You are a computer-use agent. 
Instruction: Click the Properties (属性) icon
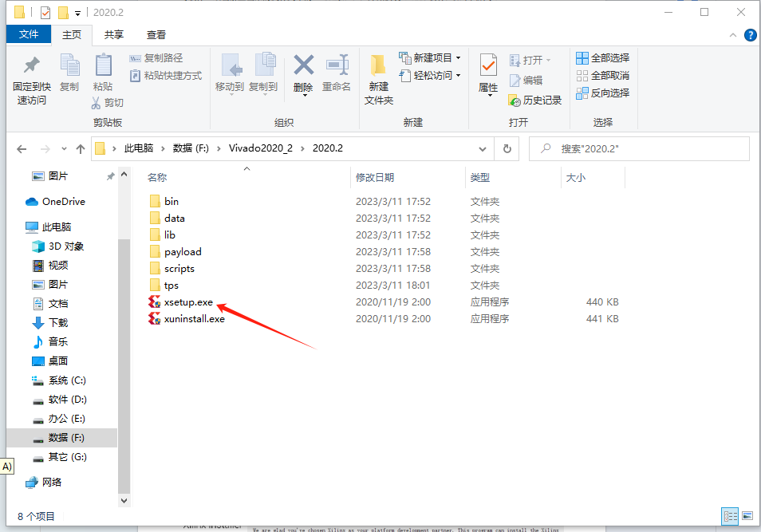pos(488,65)
